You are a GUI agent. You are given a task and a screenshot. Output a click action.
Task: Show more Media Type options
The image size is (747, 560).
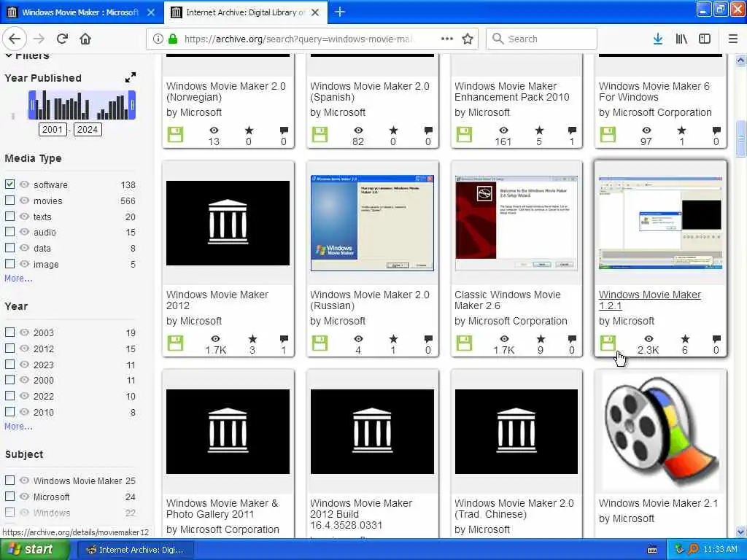(18, 279)
